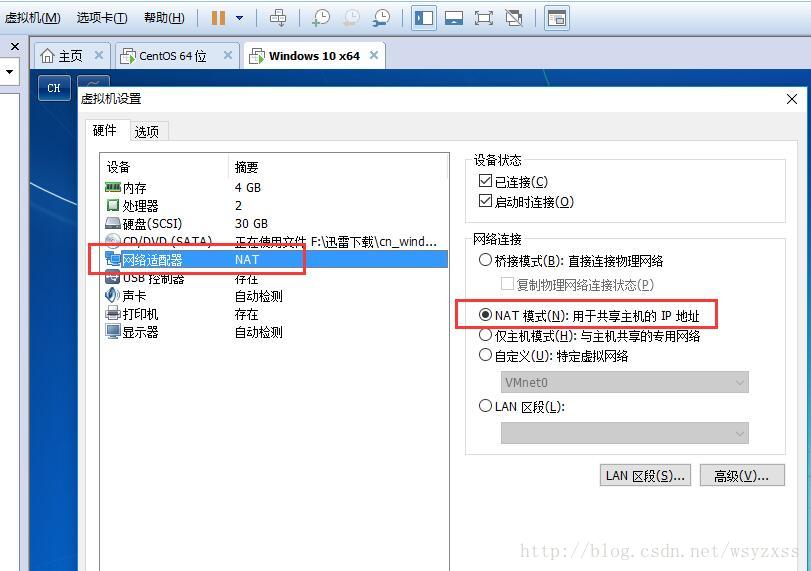Open the LAN 区段 dropdown
Image resolution: width=811 pixels, height=571 pixels.
[624, 433]
